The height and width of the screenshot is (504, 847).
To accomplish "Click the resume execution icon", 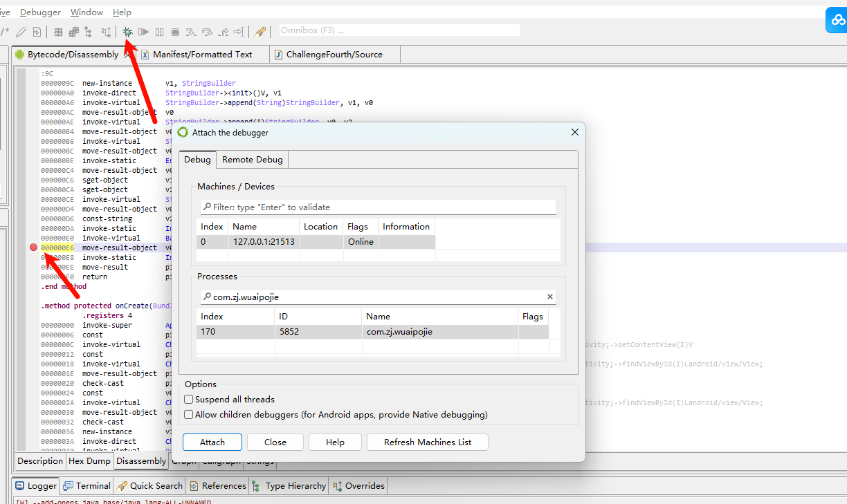I will pos(143,31).
